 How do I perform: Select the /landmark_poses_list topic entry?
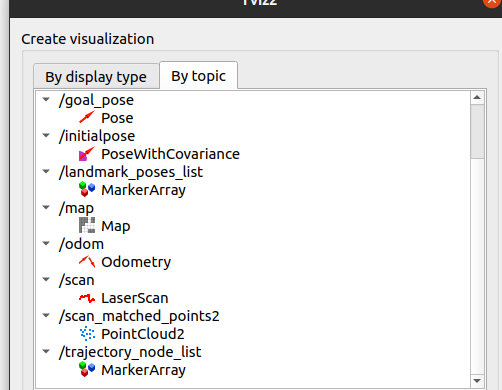pyautogui.click(x=131, y=172)
